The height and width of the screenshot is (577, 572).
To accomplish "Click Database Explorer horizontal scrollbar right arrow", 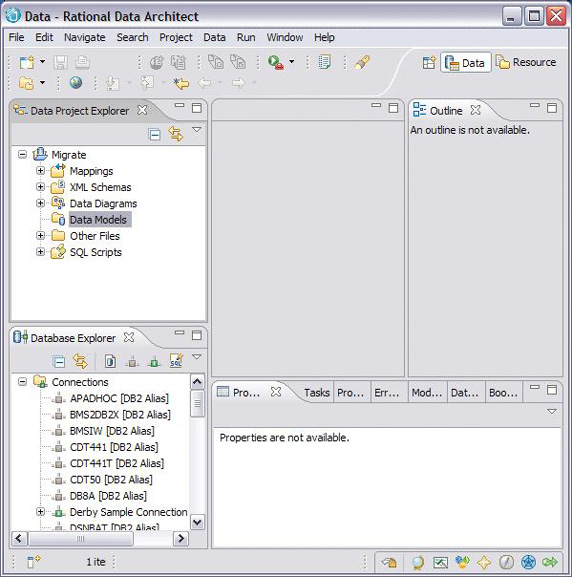I will 180,538.
